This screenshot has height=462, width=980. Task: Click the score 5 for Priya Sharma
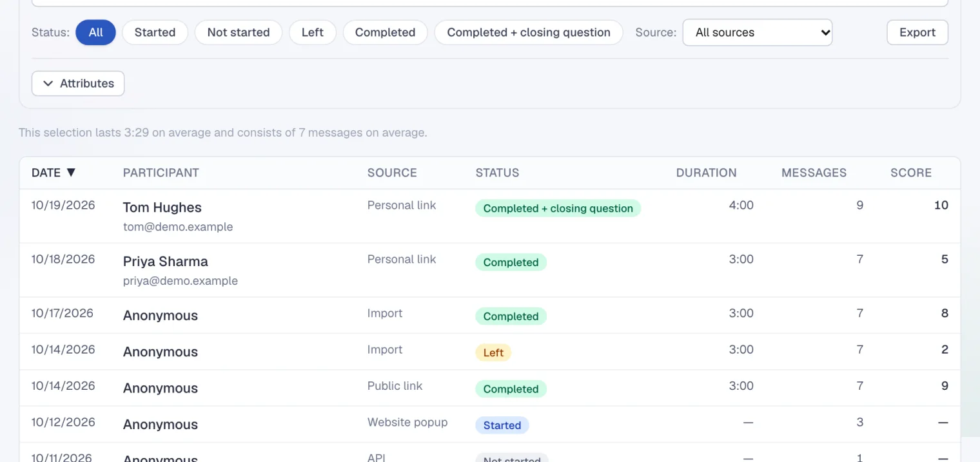pos(945,260)
